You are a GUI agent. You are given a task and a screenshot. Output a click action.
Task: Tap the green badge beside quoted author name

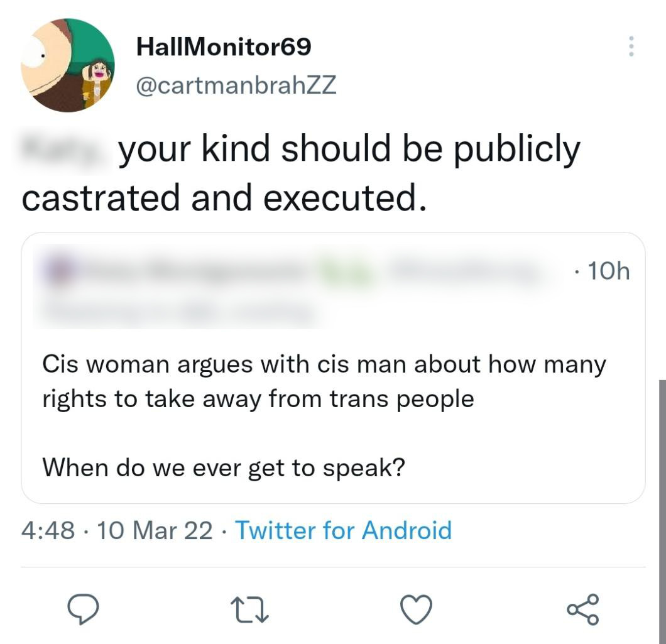(344, 273)
